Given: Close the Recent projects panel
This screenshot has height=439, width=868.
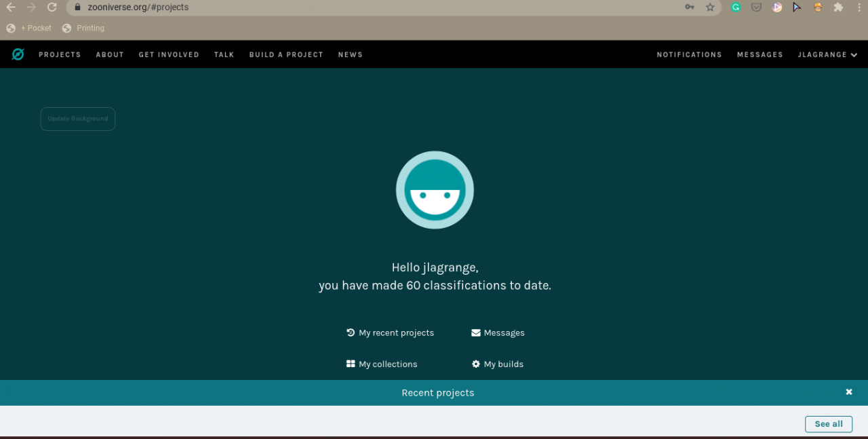Looking at the screenshot, I should [849, 392].
